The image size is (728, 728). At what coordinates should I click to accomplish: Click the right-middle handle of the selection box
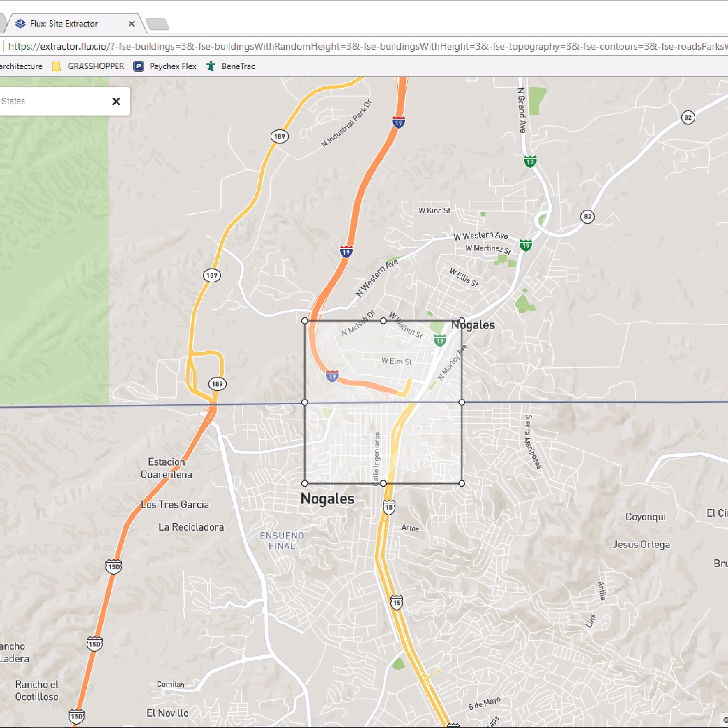(462, 402)
